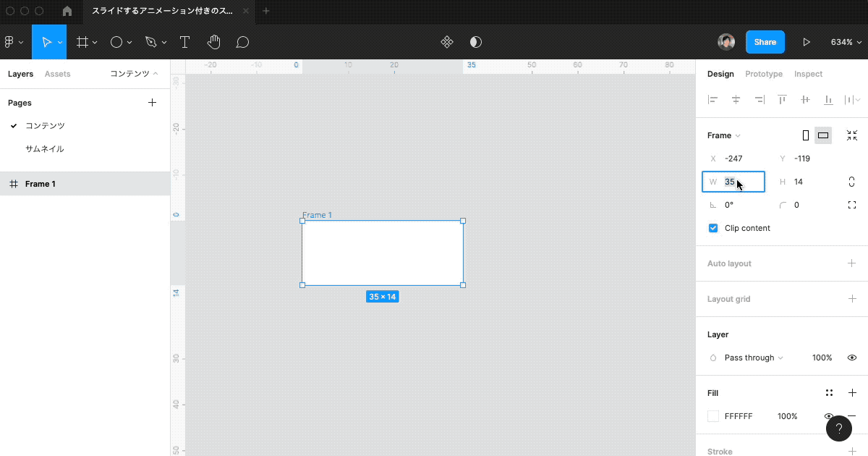Open the help question mark button
This screenshot has height=456, width=868.
pos(839,428)
